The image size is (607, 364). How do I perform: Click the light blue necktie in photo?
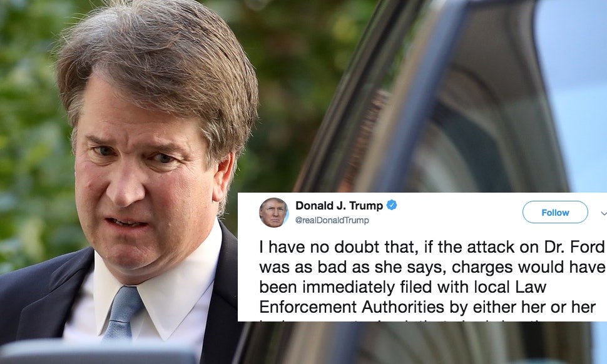pyautogui.click(x=122, y=312)
